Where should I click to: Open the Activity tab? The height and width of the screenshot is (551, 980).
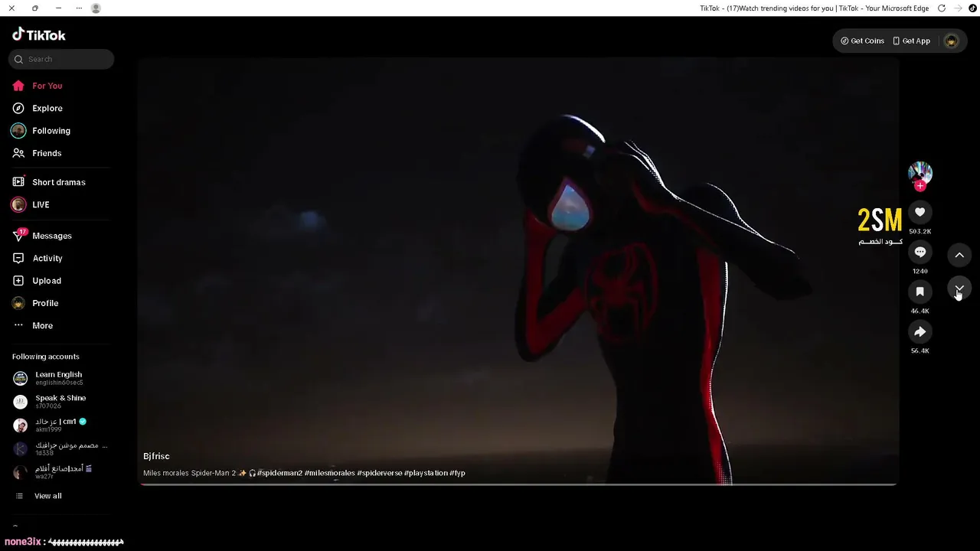pos(47,258)
